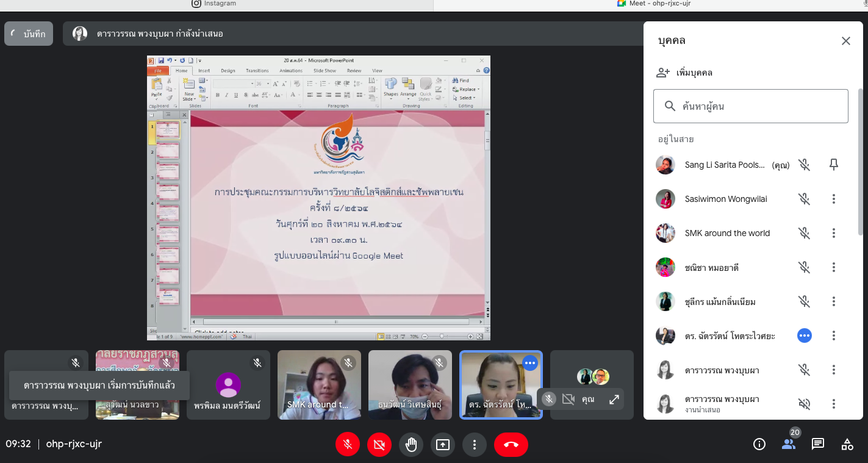Pin Sang Li Sarita's video

point(834,165)
